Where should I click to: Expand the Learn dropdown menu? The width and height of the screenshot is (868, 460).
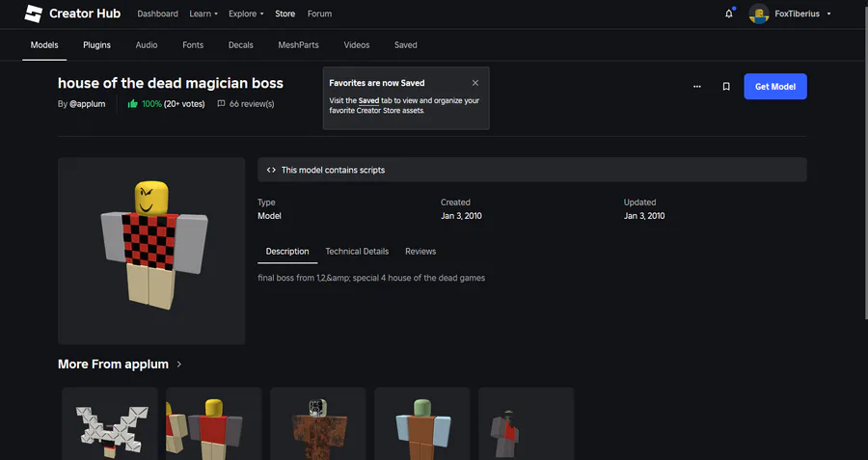203,14
